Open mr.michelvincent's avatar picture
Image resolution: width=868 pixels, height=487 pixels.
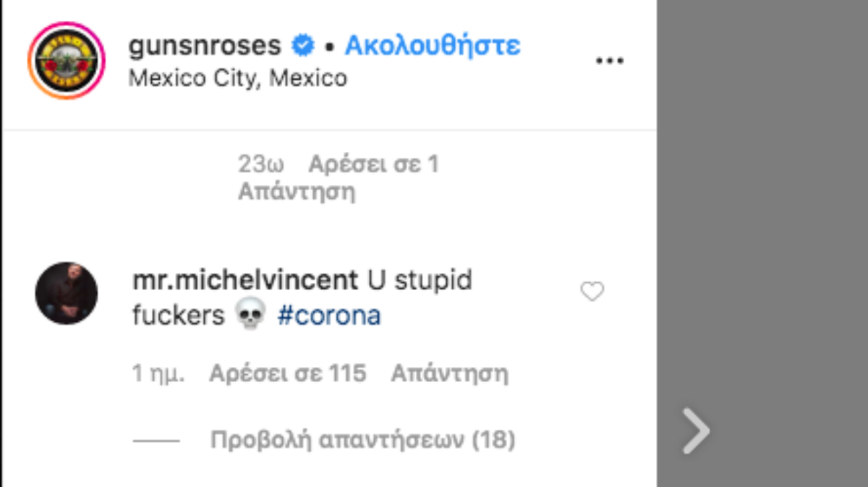point(67,294)
